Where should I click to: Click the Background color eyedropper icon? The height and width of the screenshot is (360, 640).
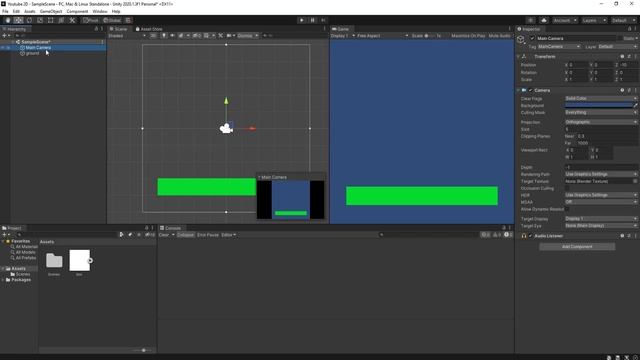[x=635, y=105]
